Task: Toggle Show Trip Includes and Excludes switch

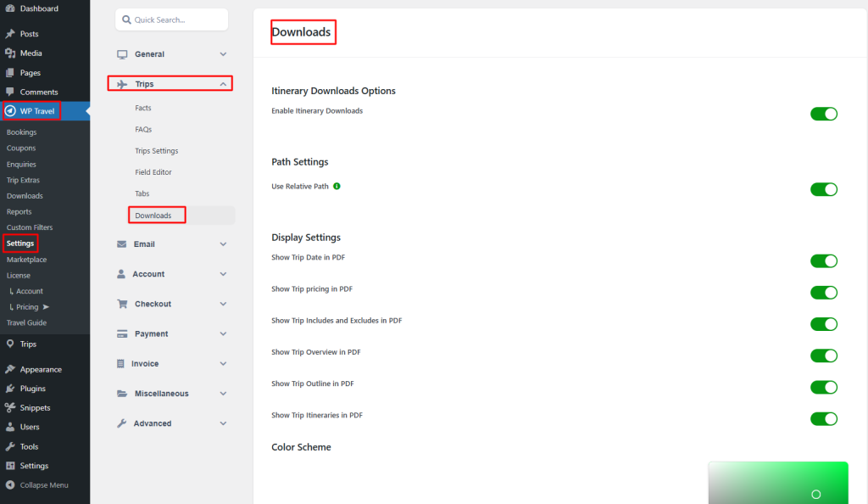Action: pyautogui.click(x=824, y=324)
